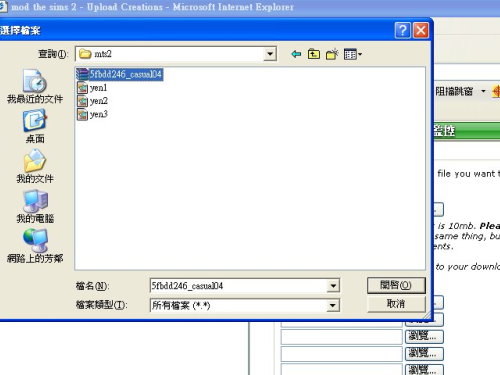Select the 5fbdd246_casual04 archive file
This screenshot has width=500, height=375.
coord(119,74)
